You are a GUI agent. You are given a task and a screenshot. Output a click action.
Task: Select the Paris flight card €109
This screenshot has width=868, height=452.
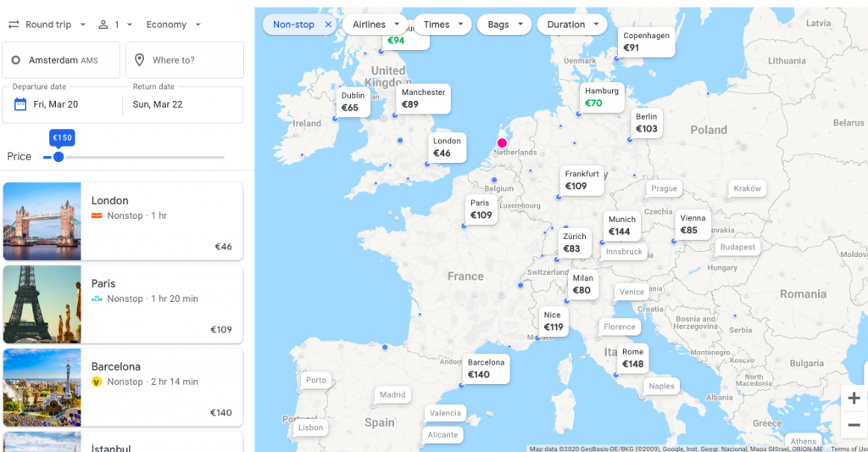[123, 304]
